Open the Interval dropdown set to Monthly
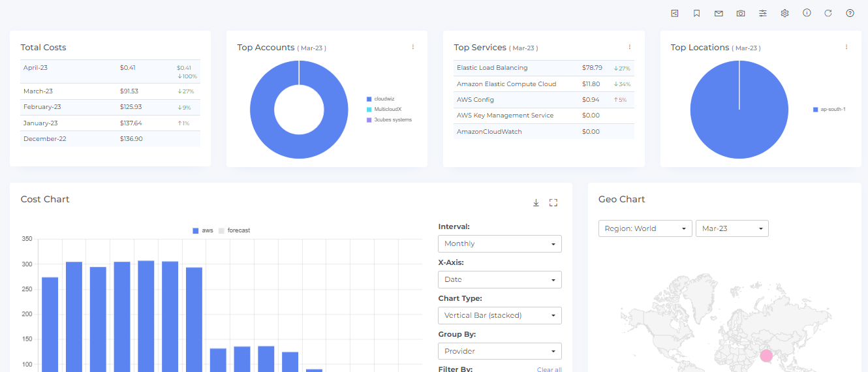Screen dimensions: 868x372 point(499,244)
